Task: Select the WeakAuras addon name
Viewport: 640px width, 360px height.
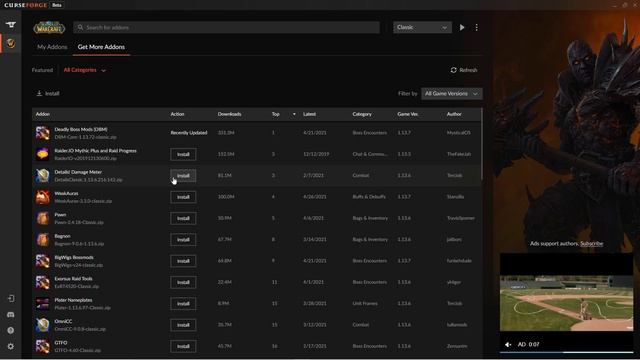Action: [67, 193]
